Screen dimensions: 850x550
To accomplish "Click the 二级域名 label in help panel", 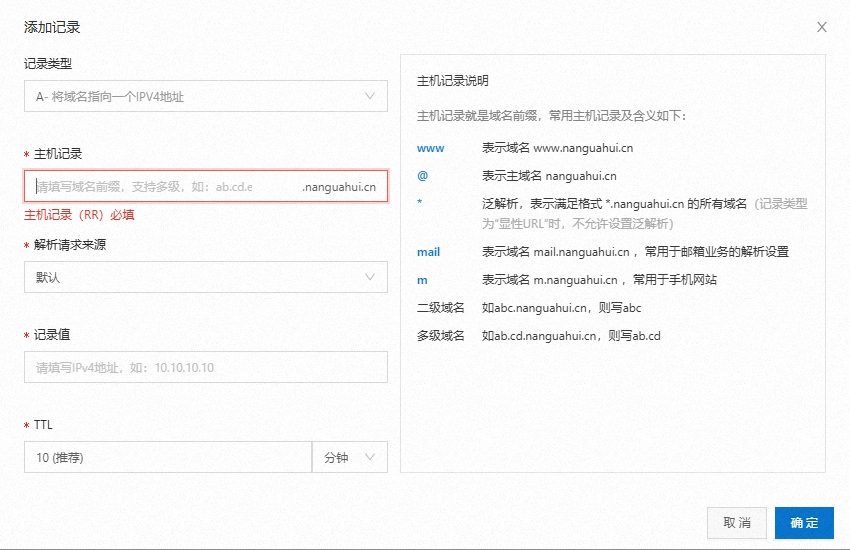I will pos(440,308).
